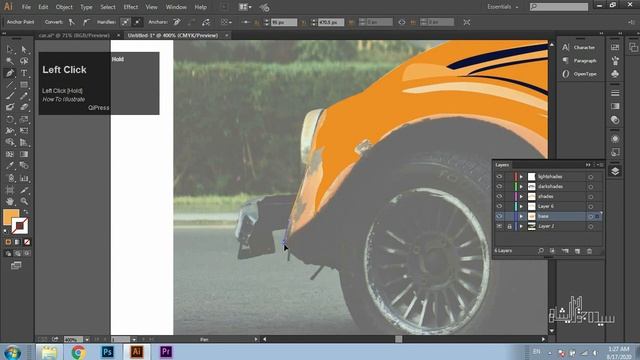Select the Eyedropper tool
The image size is (640, 360).
coord(9,166)
